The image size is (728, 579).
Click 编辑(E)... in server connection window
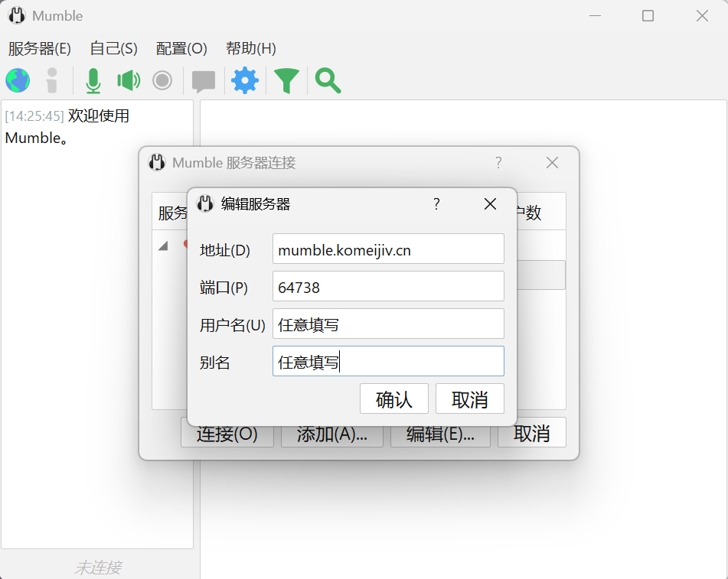click(x=441, y=435)
